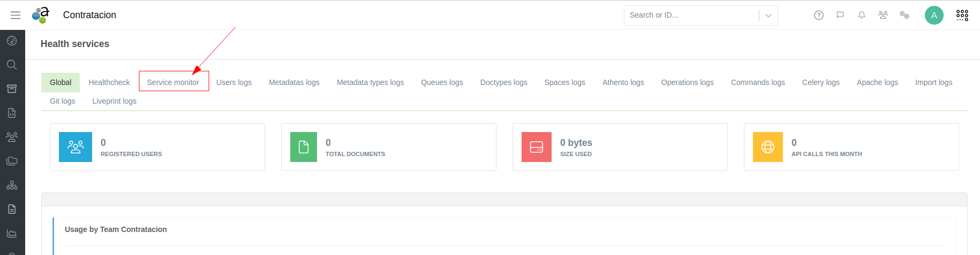Click the user avatar A
Screen dimensions: 980x255
pyautogui.click(x=933, y=15)
